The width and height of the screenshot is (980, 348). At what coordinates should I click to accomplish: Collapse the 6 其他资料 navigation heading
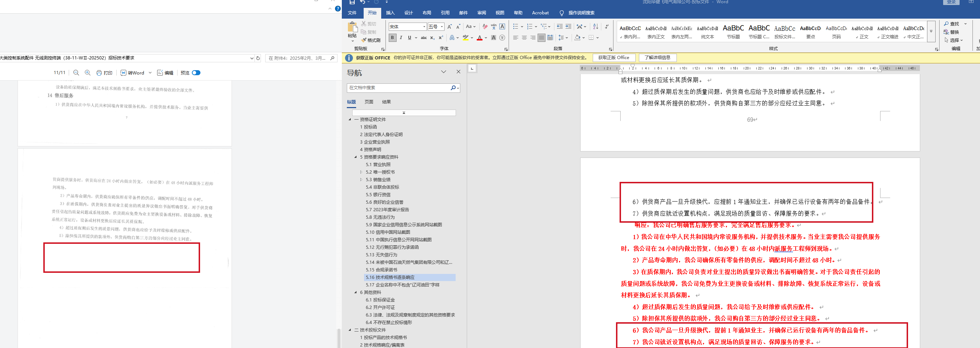356,293
